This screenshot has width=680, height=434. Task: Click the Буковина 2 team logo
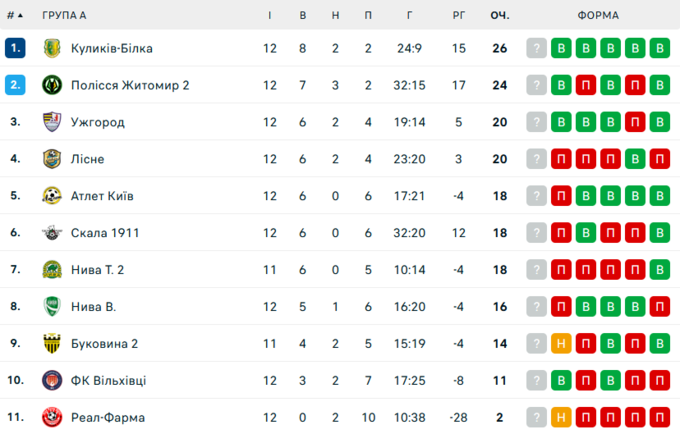pos(52,344)
